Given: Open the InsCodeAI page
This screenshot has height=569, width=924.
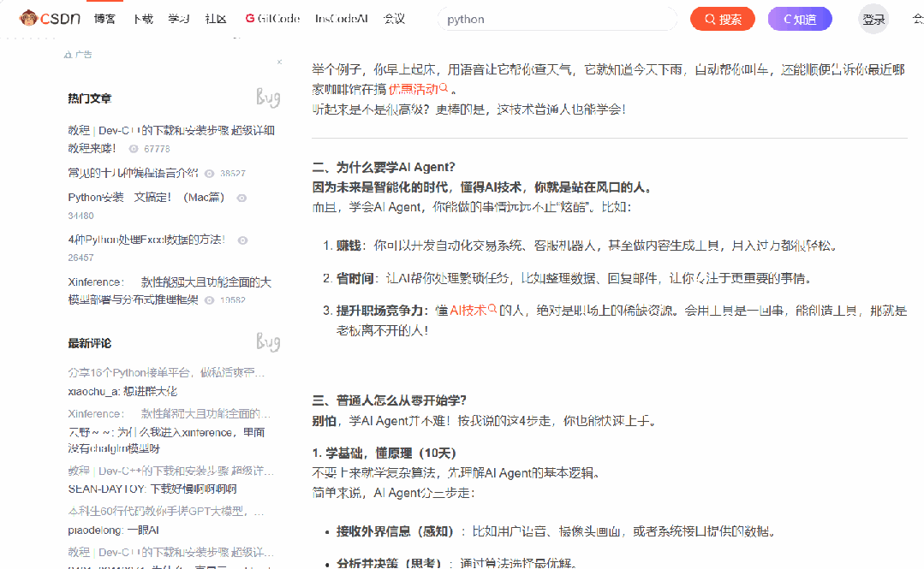Looking at the screenshot, I should coord(343,18).
